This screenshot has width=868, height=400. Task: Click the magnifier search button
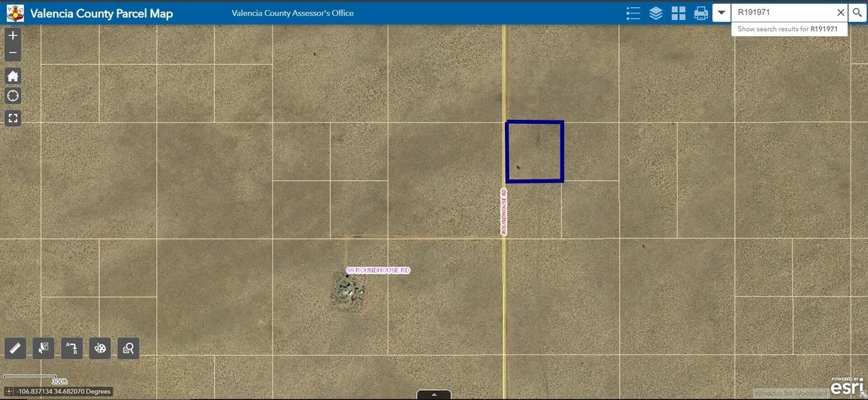click(857, 13)
